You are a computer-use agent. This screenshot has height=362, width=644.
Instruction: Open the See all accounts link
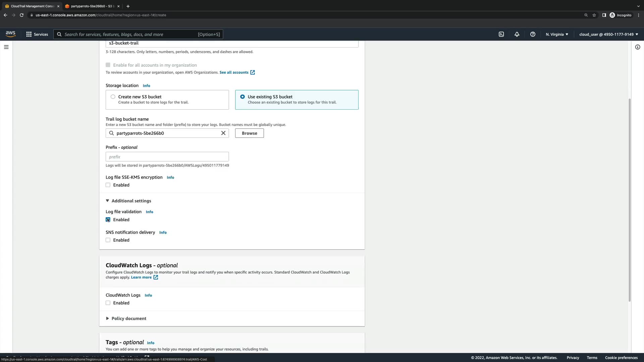pyautogui.click(x=234, y=72)
